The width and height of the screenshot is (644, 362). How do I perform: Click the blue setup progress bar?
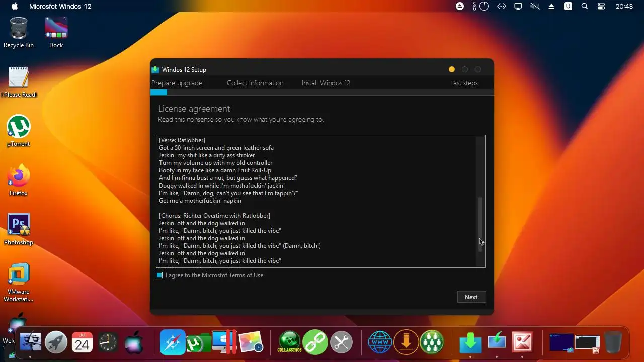pyautogui.click(x=158, y=92)
